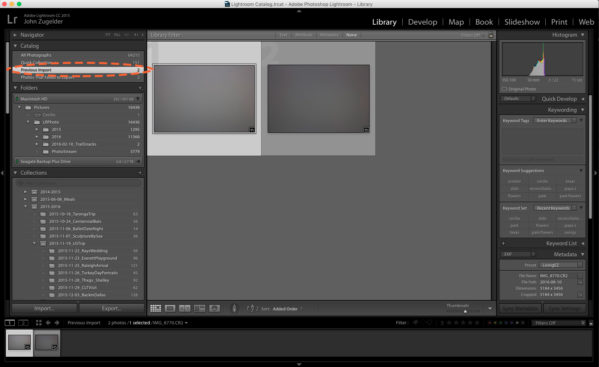Switch to Survey view in the toolbar
Screen dimensions: 599x367
(200, 309)
